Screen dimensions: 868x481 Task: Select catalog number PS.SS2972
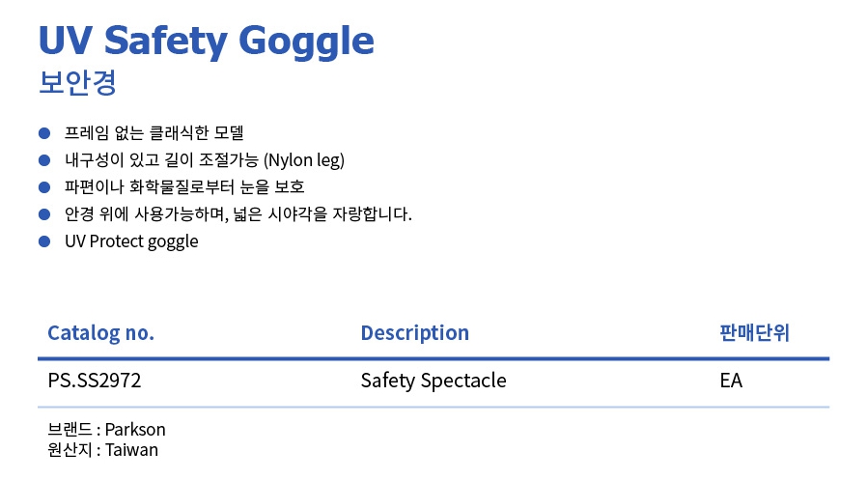[x=95, y=381]
